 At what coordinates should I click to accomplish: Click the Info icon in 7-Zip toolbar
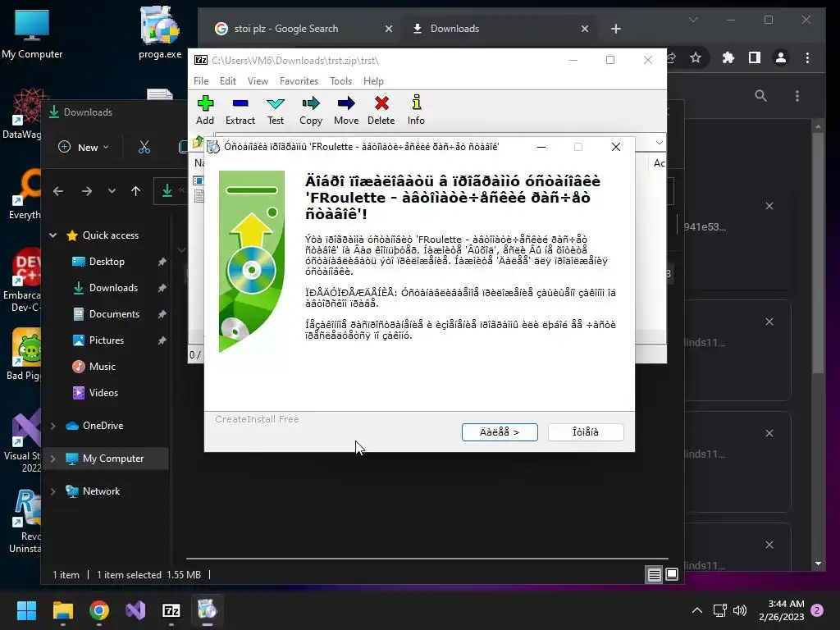click(416, 111)
